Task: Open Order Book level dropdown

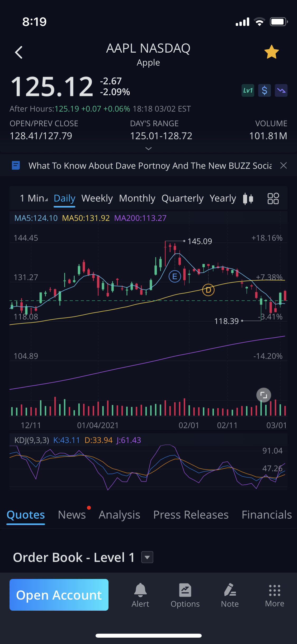Action: 147,557
